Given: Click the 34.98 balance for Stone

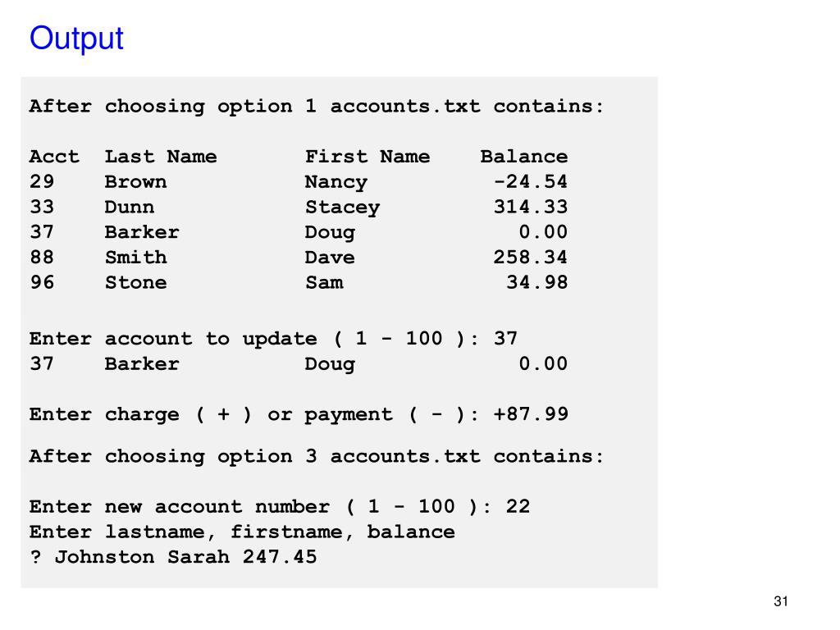Looking at the screenshot, I should tap(536, 282).
